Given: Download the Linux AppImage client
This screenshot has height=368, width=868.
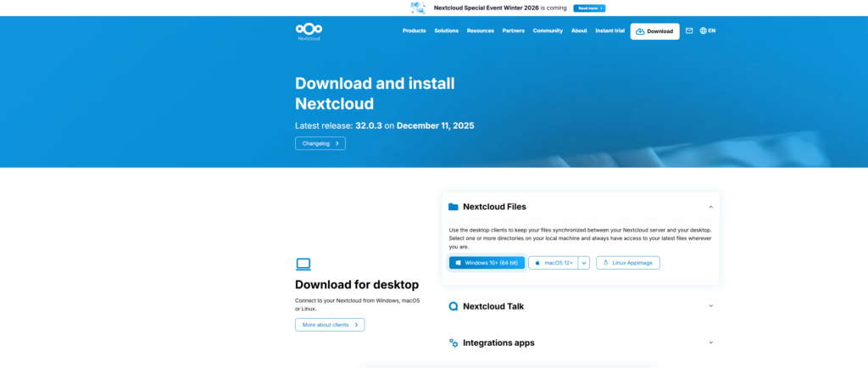Looking at the screenshot, I should 627,263.
